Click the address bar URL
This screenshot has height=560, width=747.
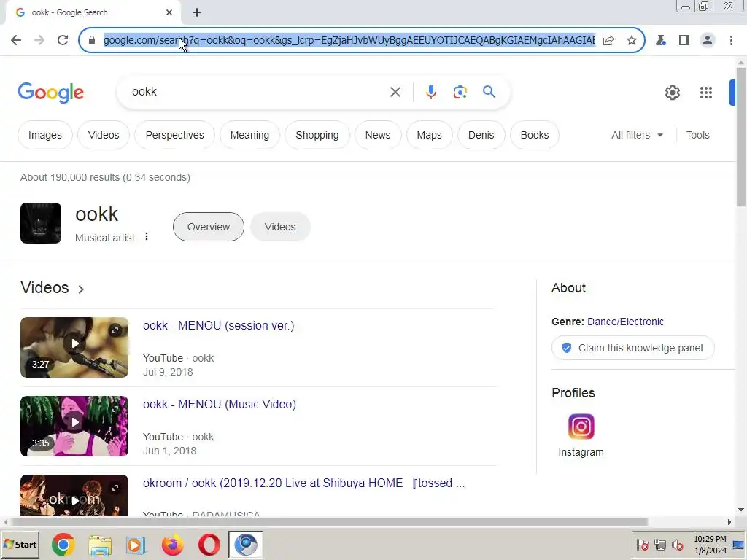(x=349, y=40)
